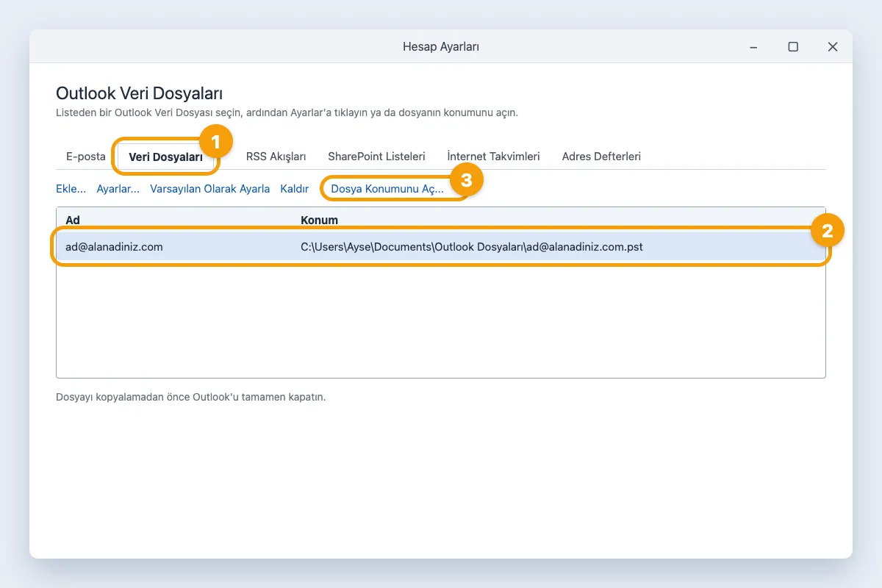
Task: Open Ayarlar... for the data file
Action: tap(118, 189)
